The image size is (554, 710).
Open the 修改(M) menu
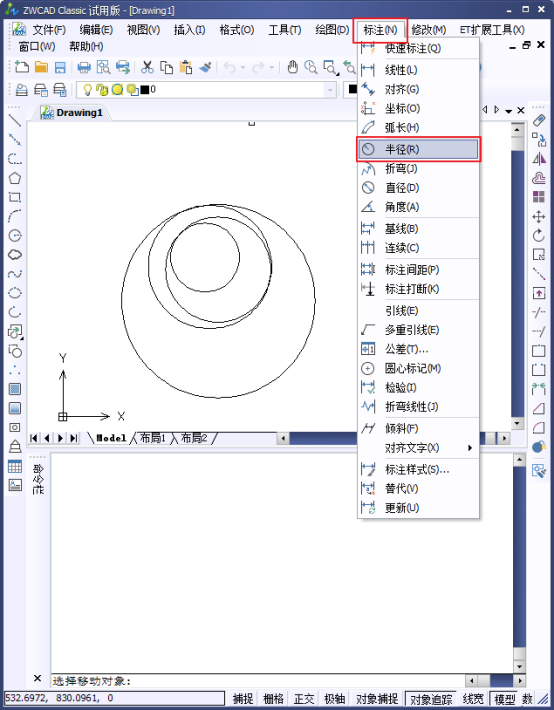tap(428, 30)
